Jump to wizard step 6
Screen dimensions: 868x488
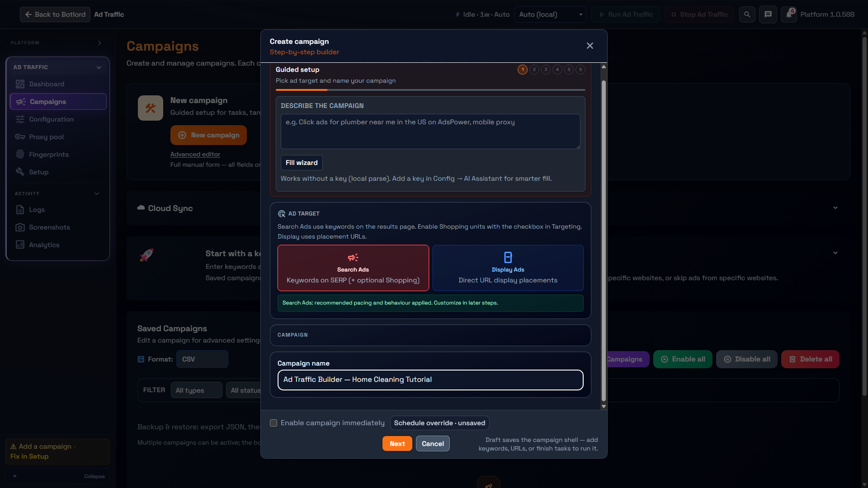coord(580,70)
